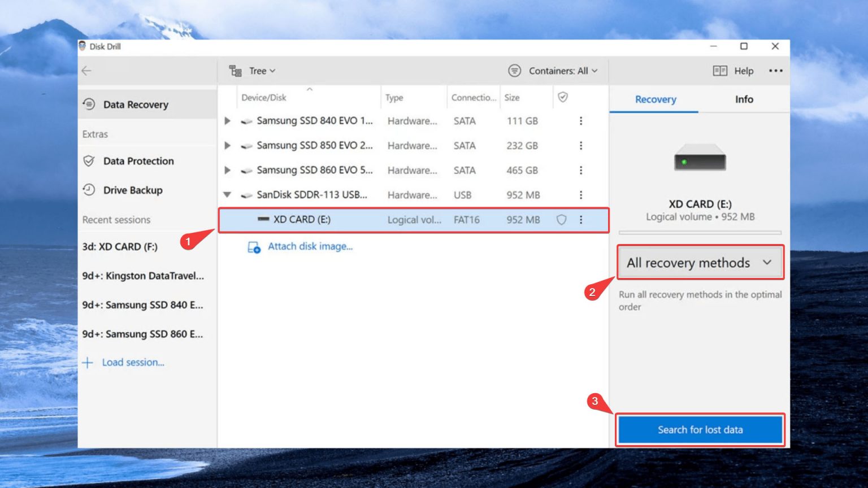The width and height of the screenshot is (868, 488).
Task: Click Search for lost data button
Action: click(700, 430)
